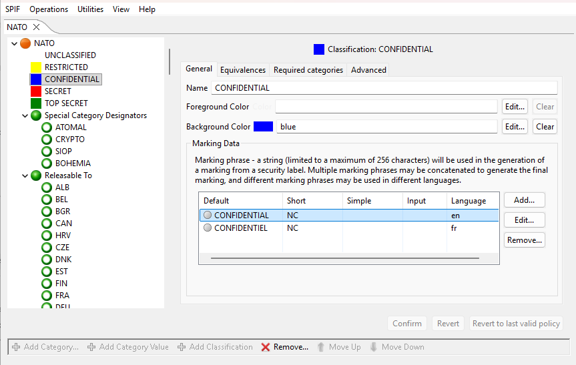This screenshot has width=576, height=365.
Task: Click the FIN category value ring icon
Action: pyautogui.click(x=47, y=283)
